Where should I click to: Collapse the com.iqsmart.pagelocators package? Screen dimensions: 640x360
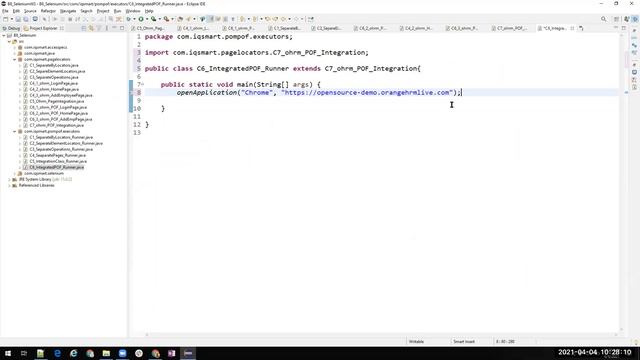[15, 59]
